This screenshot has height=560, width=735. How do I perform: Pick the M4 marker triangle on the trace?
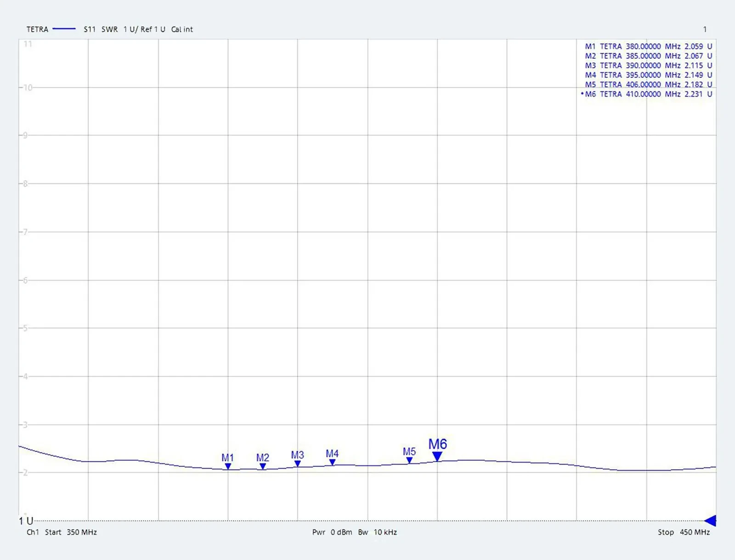[x=332, y=462]
